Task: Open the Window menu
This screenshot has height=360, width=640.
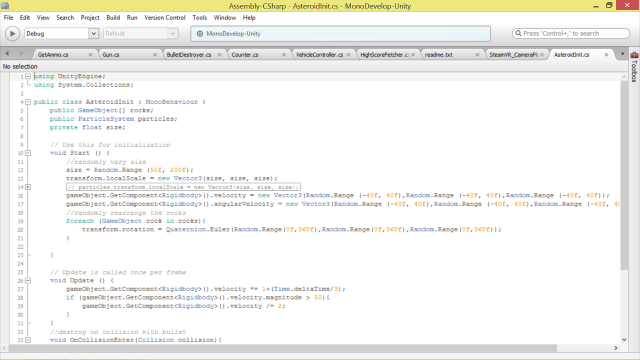Action: click(x=224, y=18)
